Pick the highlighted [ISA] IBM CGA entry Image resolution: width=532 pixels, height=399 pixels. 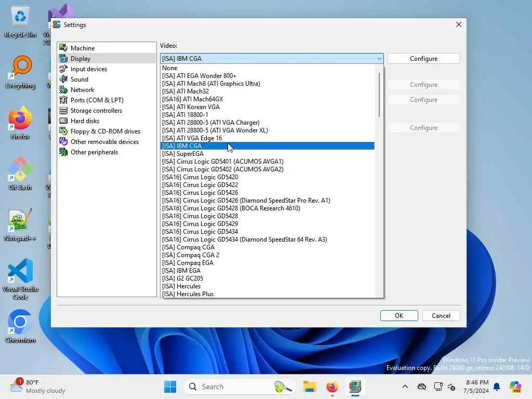(x=268, y=146)
